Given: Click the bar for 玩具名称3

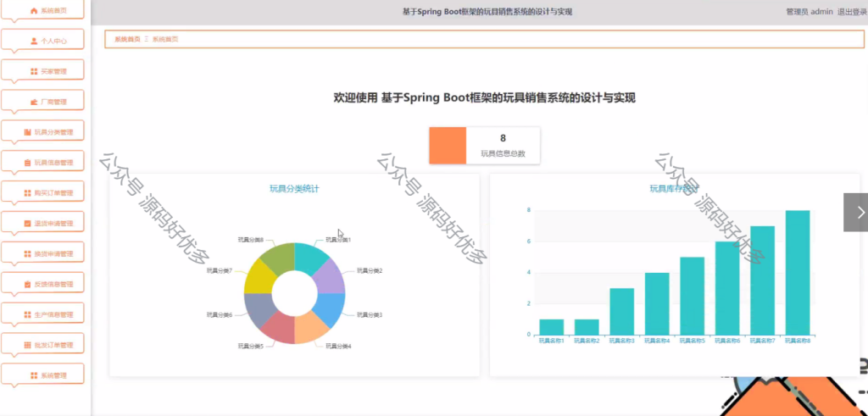Looking at the screenshot, I should [x=621, y=312].
